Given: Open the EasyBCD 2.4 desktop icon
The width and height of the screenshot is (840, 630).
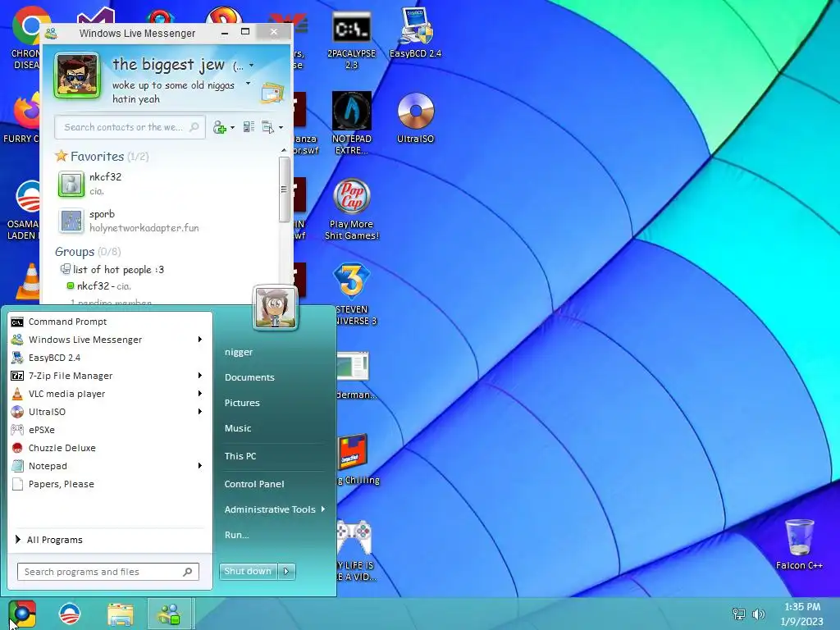Looking at the screenshot, I should [x=415, y=33].
